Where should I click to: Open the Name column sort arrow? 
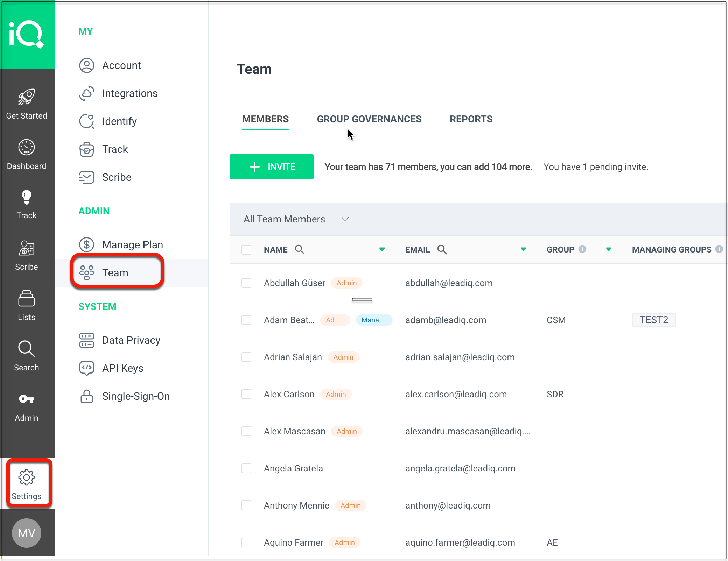pyautogui.click(x=382, y=249)
